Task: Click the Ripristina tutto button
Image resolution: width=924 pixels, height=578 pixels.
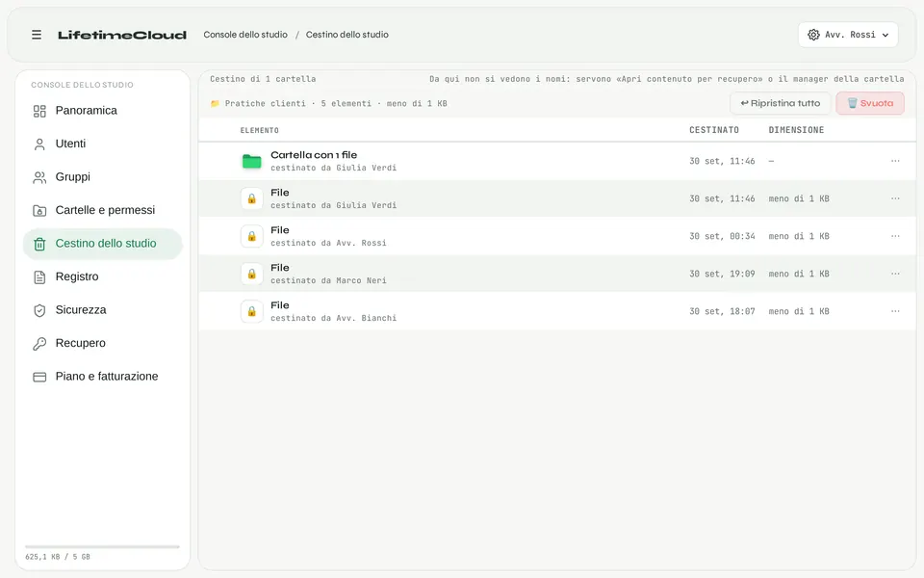Action: click(781, 103)
